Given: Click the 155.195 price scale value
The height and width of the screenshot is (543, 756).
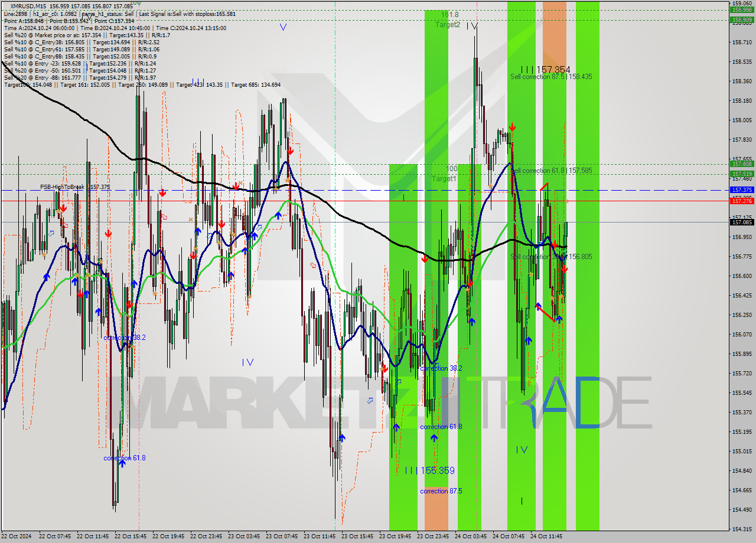Looking at the screenshot, I should [742, 431].
